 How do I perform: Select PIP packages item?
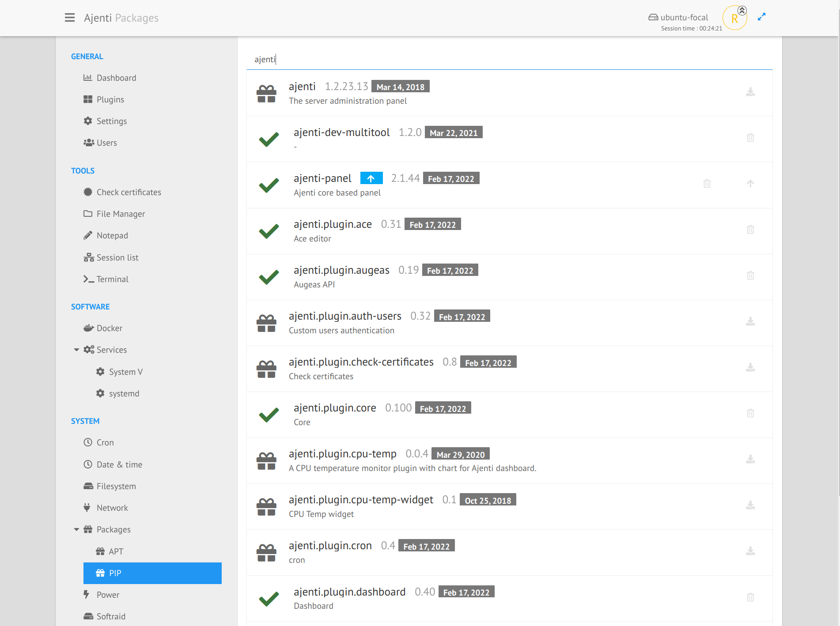pos(152,573)
